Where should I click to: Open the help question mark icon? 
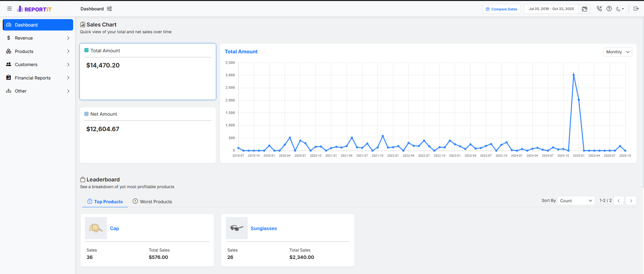(609, 9)
